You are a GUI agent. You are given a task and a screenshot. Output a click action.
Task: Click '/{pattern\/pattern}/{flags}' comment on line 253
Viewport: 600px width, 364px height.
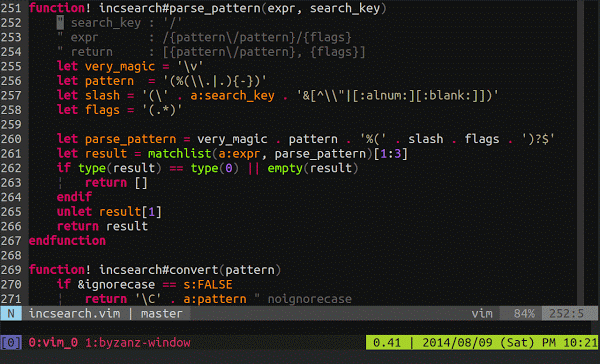[x=257, y=37]
